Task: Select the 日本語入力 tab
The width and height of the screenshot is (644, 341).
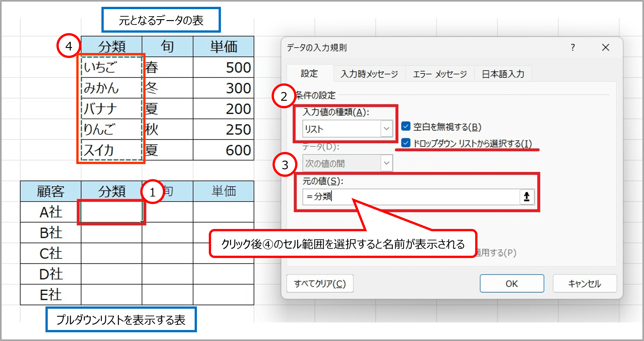Action: (503, 74)
